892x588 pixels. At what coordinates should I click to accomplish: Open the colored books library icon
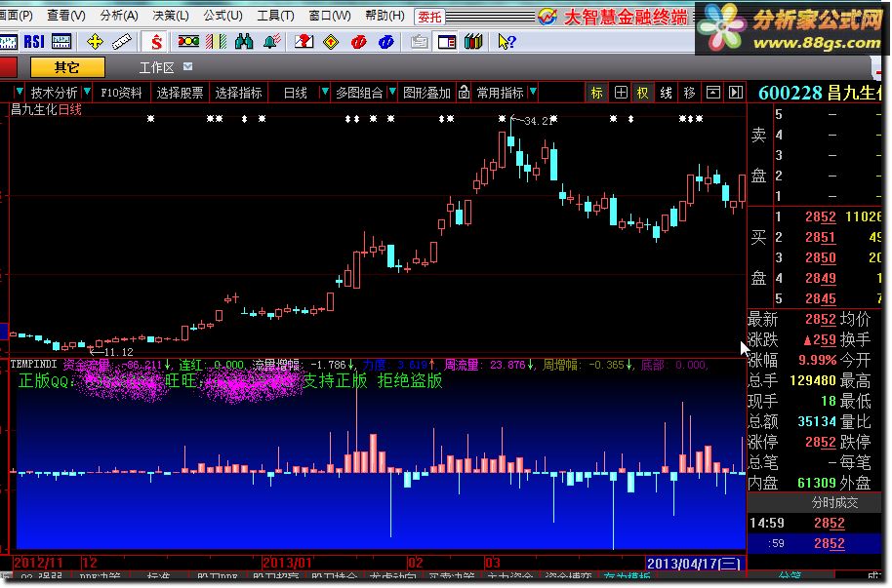tap(473, 42)
